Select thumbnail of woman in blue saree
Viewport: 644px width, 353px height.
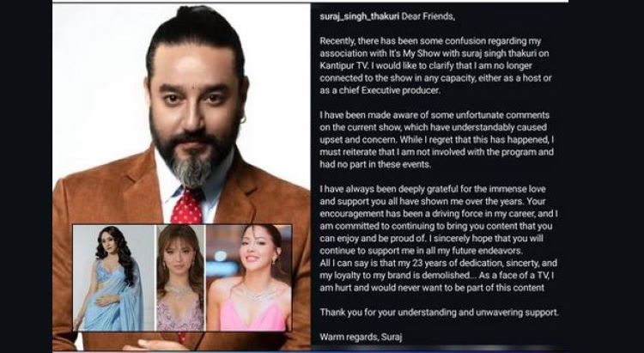[114, 277]
